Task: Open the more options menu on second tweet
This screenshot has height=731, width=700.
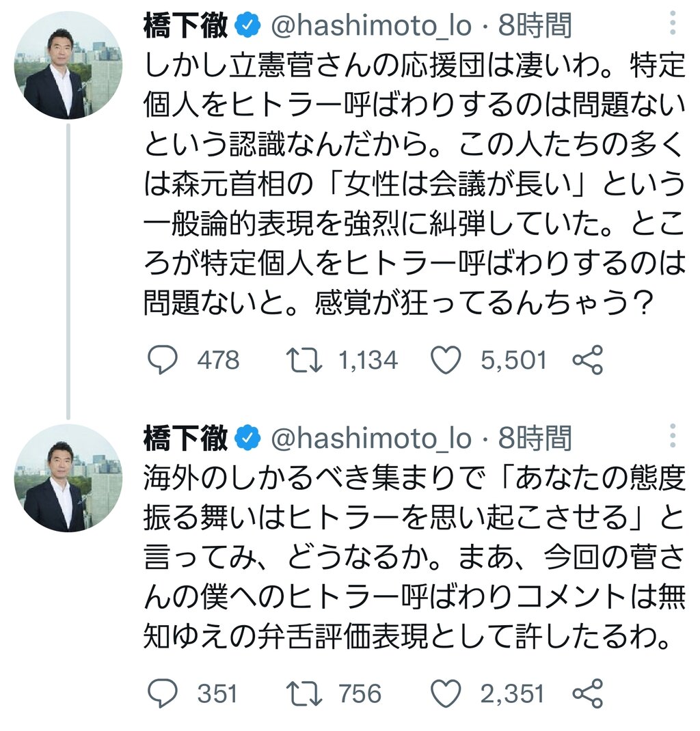Action: pyautogui.click(x=672, y=436)
